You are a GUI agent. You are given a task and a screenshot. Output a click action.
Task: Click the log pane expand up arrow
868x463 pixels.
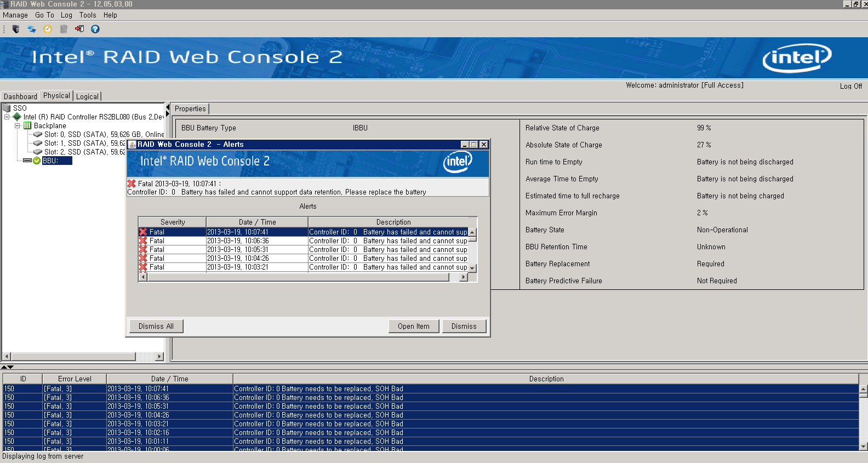4,367
